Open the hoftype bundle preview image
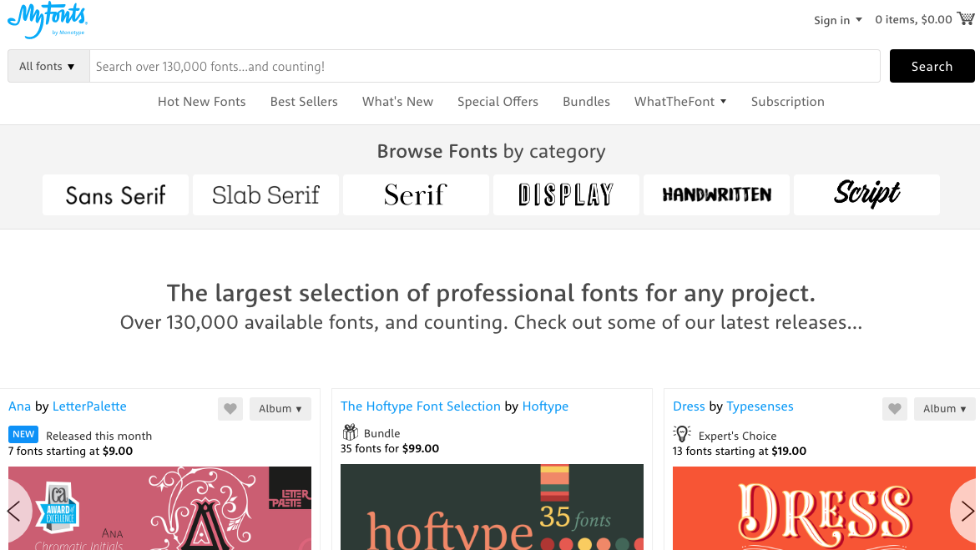Screen dimensions: 980x550 tap(492, 507)
